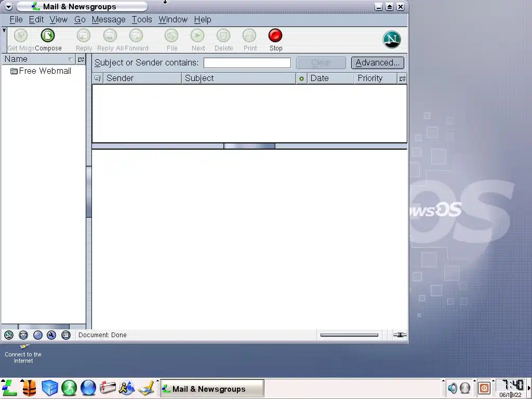Open the window menu arrow in title bar
The image size is (532, 399).
8,6
